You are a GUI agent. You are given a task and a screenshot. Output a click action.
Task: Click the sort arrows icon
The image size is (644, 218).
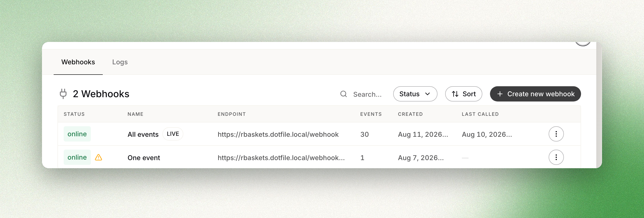tap(455, 94)
